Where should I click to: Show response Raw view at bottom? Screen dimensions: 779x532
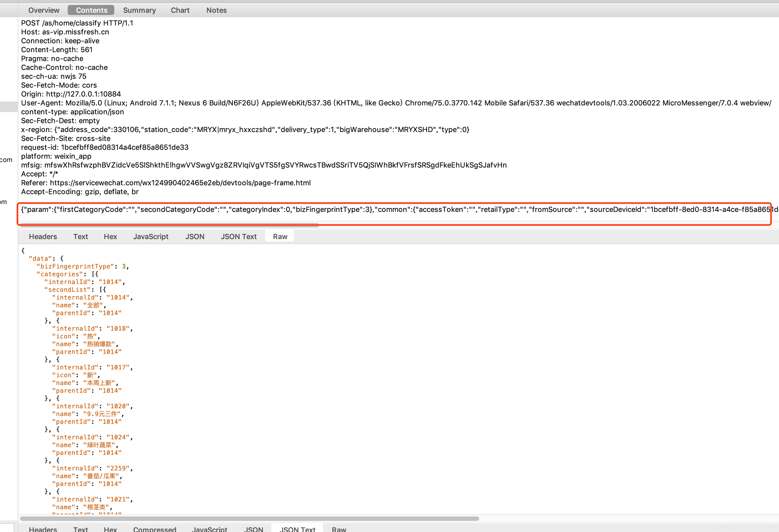(339, 529)
